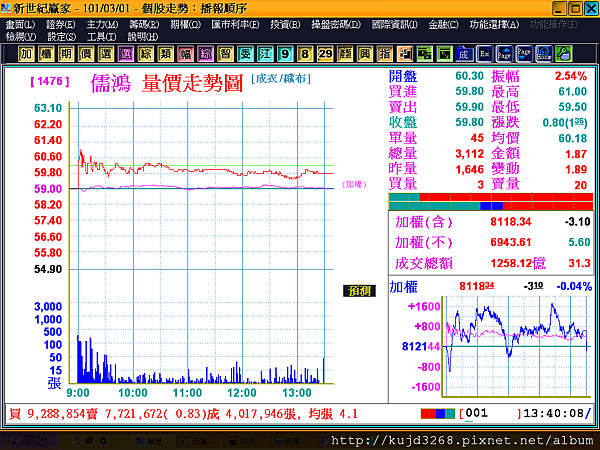Click the 13:00 time axis label
The height and width of the screenshot is (450, 600).
297,393
